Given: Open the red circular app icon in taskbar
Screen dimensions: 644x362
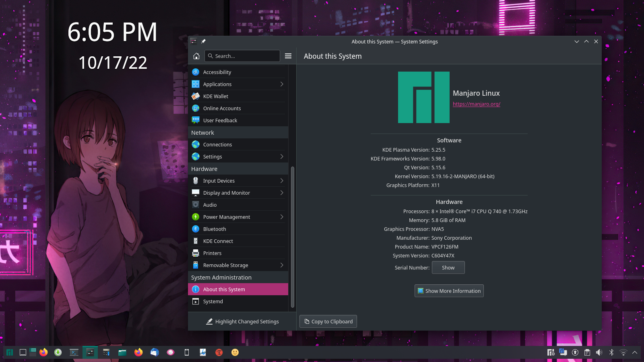Looking at the screenshot, I should (x=219, y=352).
